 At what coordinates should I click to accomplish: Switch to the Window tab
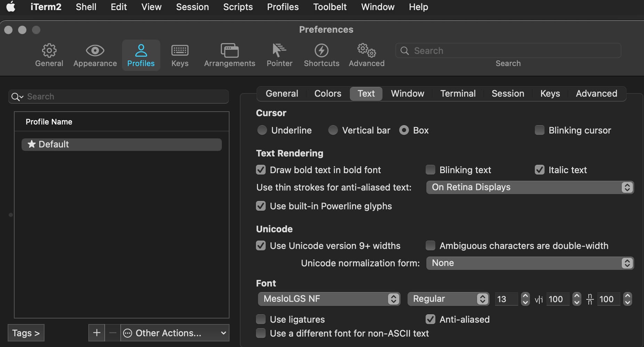tap(408, 94)
